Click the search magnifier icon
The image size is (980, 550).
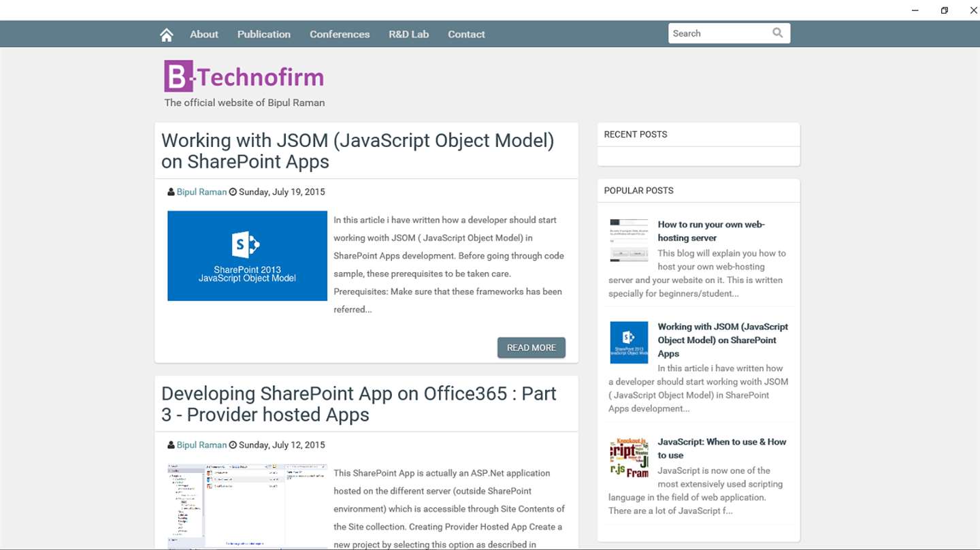pyautogui.click(x=777, y=33)
